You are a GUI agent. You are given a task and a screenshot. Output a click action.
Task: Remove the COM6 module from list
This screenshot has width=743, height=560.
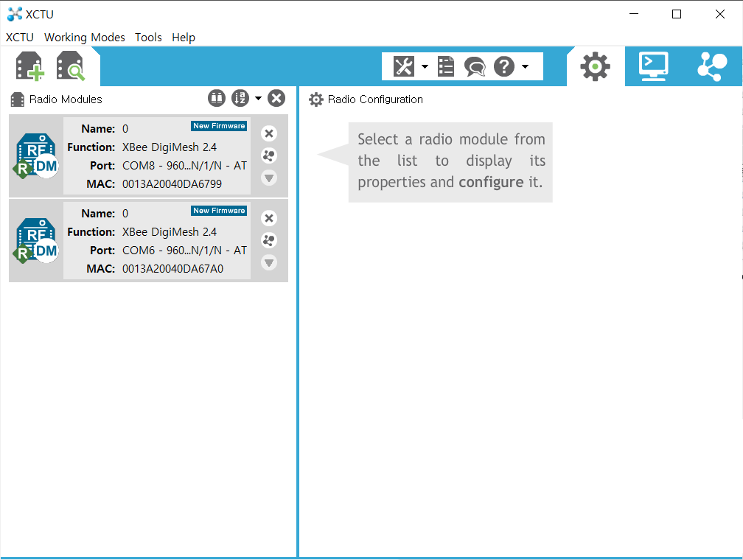[x=269, y=218]
